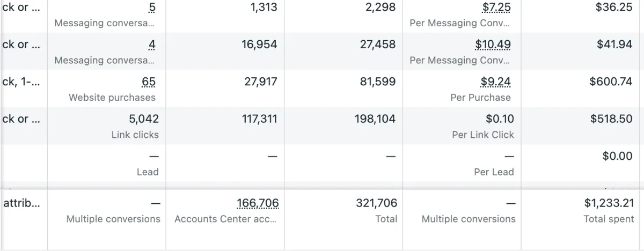Click the 166,706 Accounts Center total
This screenshot has width=644, height=251.
coord(258,203)
